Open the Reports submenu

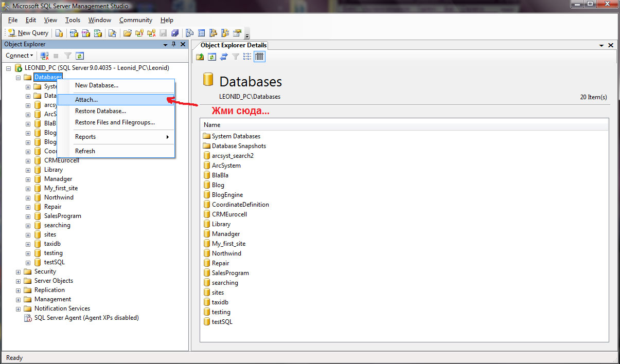(x=116, y=137)
